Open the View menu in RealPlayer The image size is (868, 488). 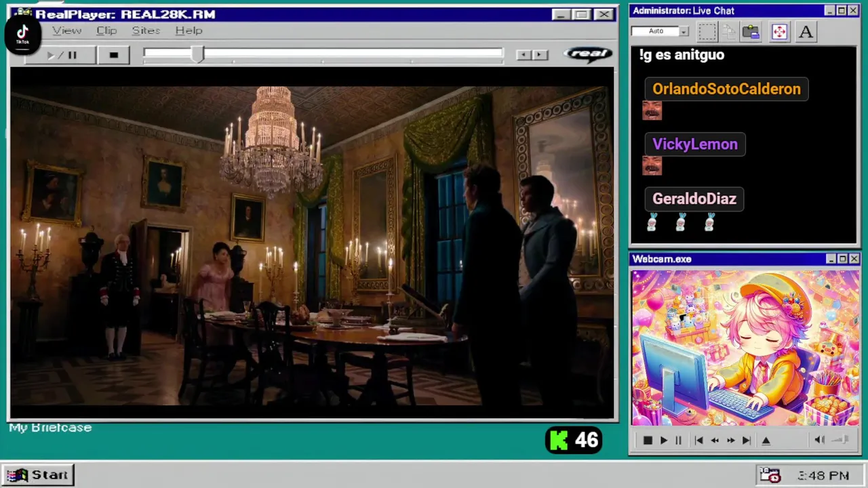67,30
